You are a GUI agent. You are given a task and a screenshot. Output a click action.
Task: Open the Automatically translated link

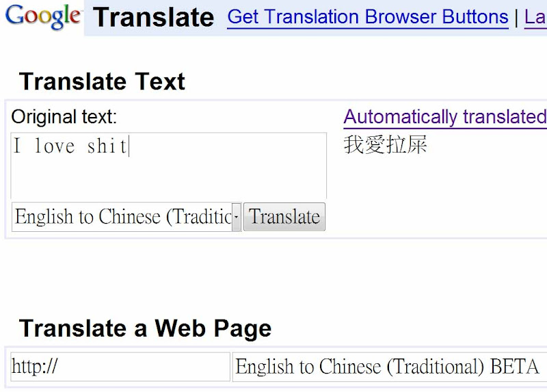[444, 117]
